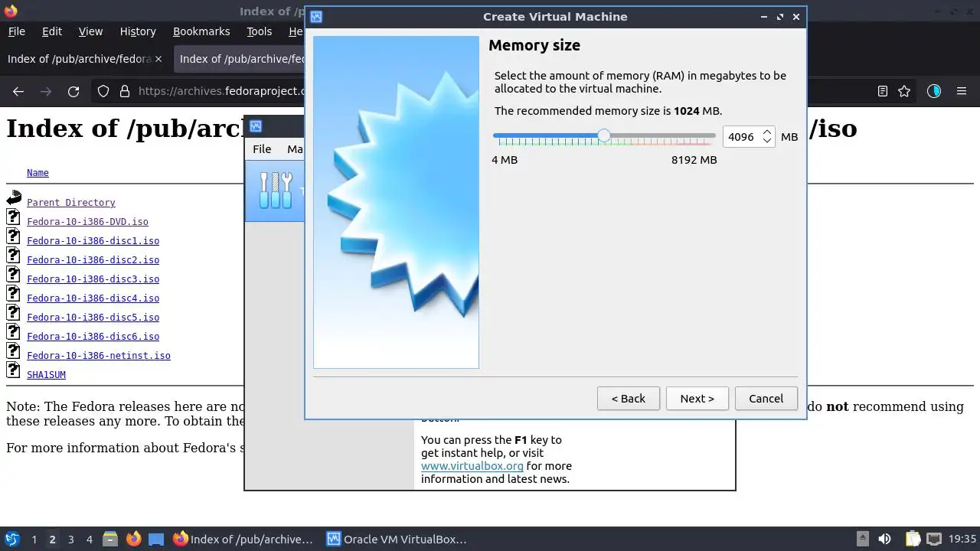Viewport: 980px width, 551px height.
Task: Open Fedora-10-i386-disc1.iso link
Action: (93, 241)
